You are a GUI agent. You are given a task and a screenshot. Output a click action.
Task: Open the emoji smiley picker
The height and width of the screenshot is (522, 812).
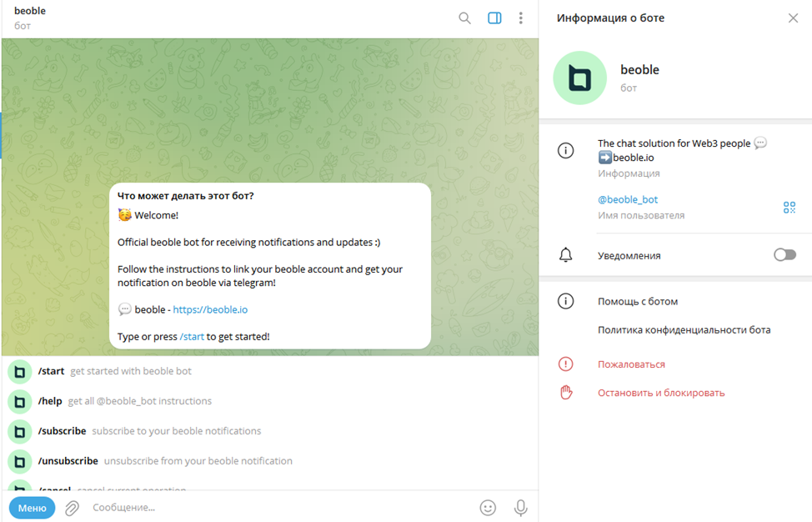[488, 508]
